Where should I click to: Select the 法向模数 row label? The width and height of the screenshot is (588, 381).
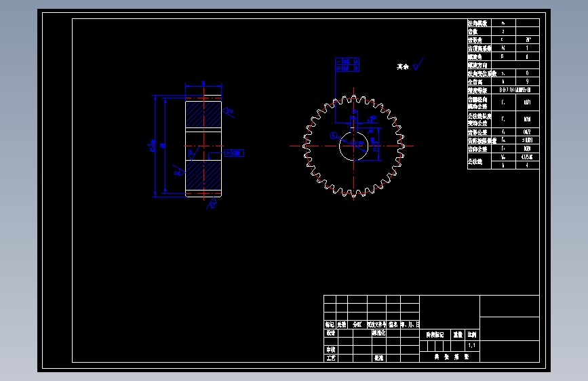pyautogui.click(x=477, y=23)
